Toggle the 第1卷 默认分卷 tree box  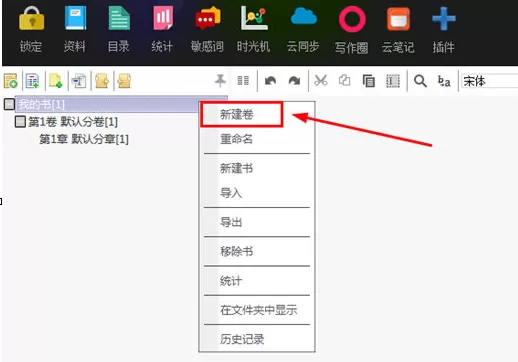(x=20, y=121)
